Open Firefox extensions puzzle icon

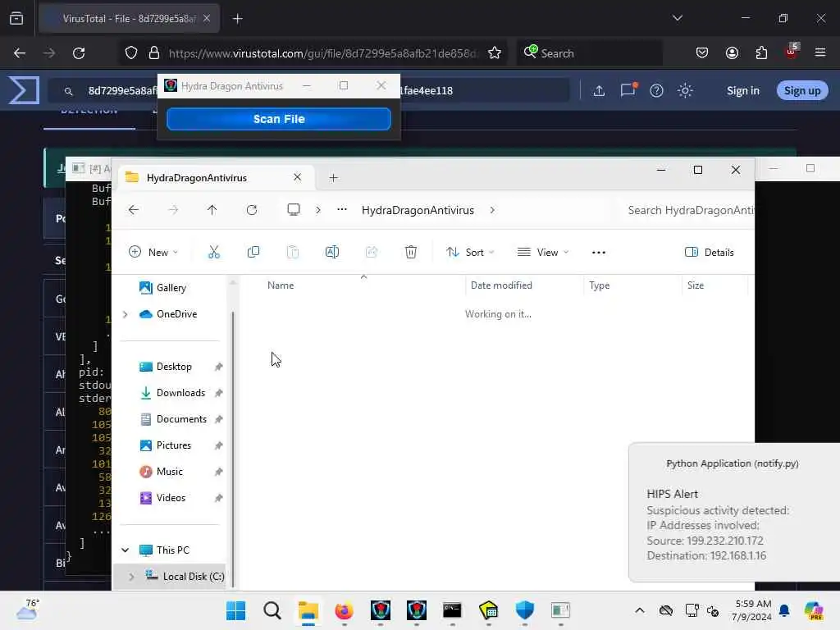click(761, 52)
